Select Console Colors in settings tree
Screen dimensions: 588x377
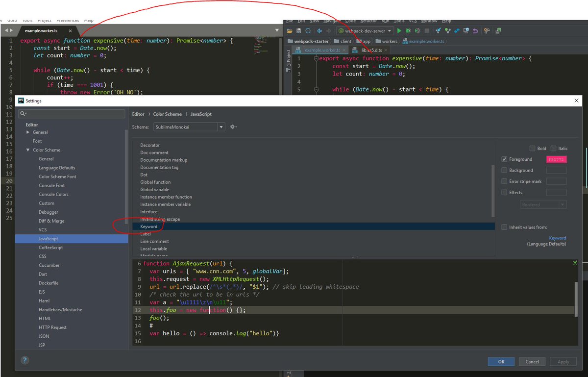pyautogui.click(x=53, y=194)
